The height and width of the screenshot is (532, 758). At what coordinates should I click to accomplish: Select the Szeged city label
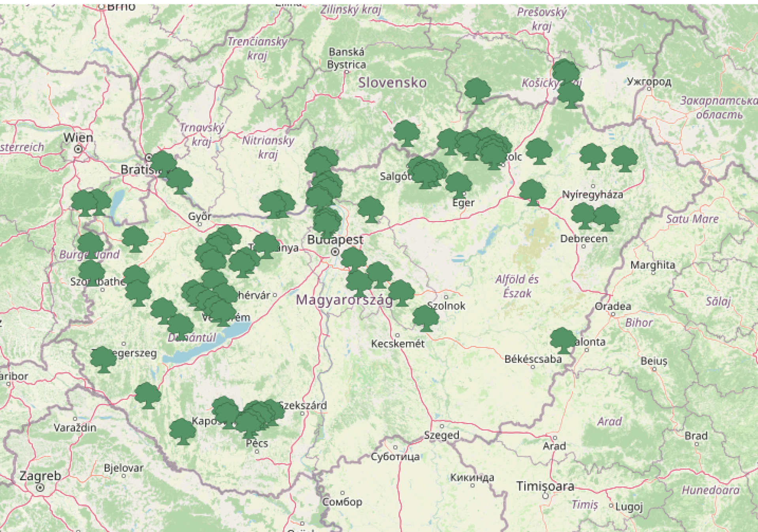coord(441,435)
